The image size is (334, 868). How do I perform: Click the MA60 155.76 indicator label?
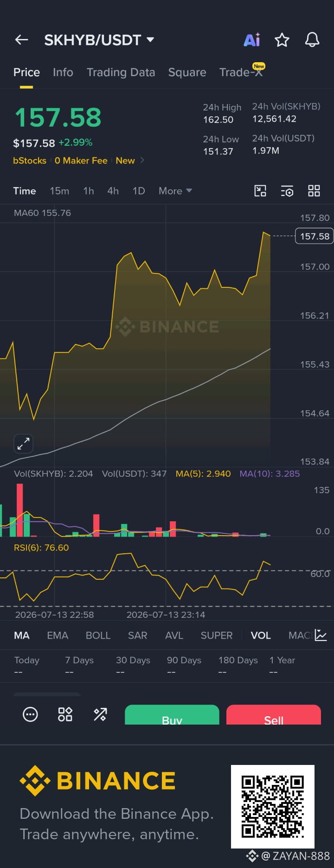click(42, 213)
